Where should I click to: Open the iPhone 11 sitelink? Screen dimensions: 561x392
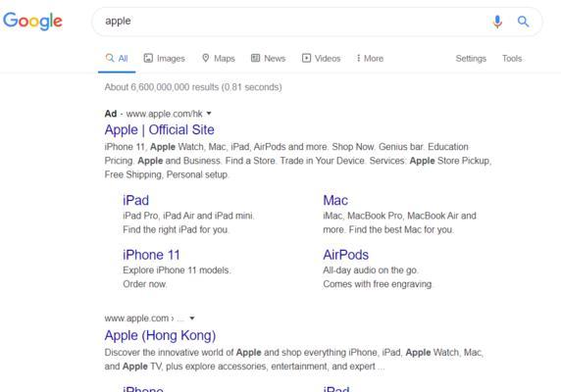click(151, 255)
